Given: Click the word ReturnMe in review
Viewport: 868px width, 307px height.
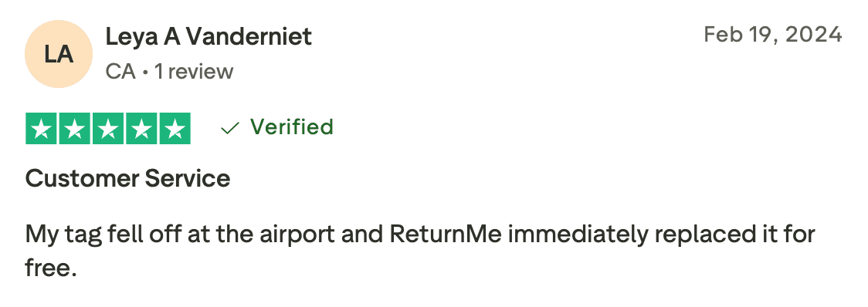Looking at the screenshot, I should pos(446,234).
